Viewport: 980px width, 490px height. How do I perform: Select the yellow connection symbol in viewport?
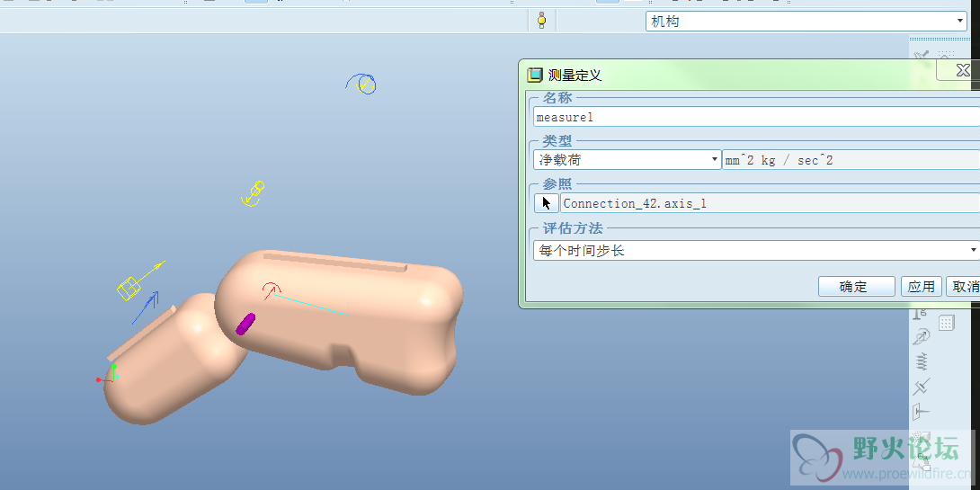pyautogui.click(x=253, y=193)
